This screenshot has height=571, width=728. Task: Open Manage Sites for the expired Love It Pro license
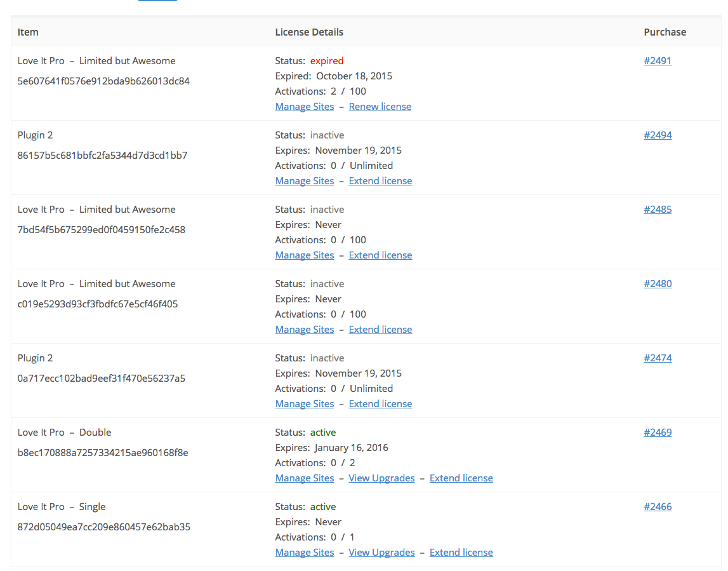[305, 107]
